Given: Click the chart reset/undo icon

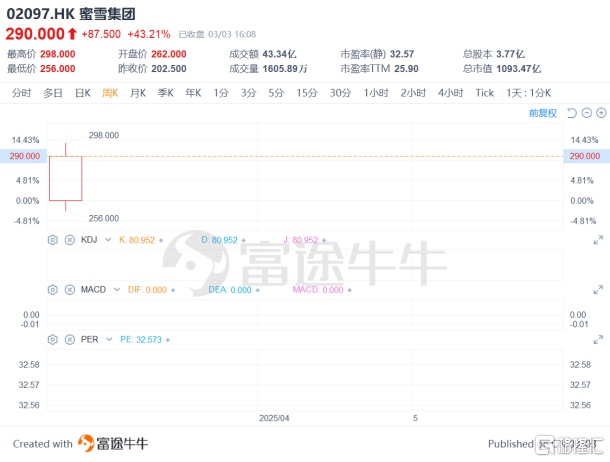Looking at the screenshot, I should pos(571,113).
